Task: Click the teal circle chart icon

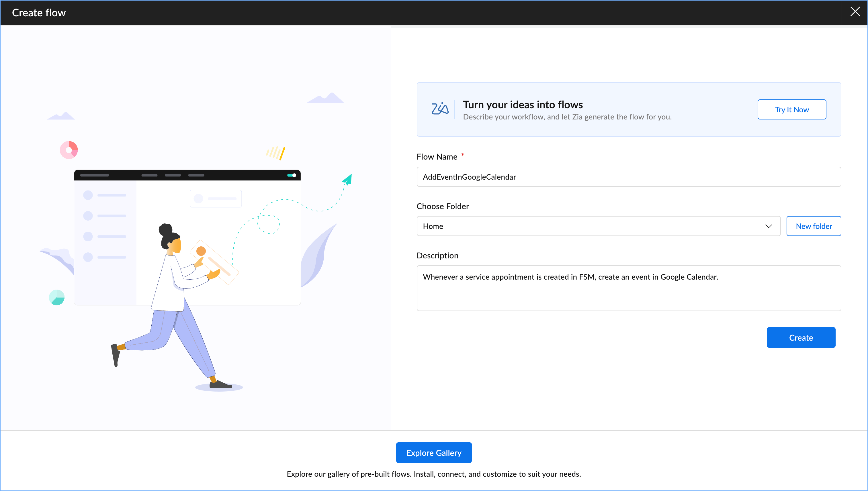Action: coord(57,297)
